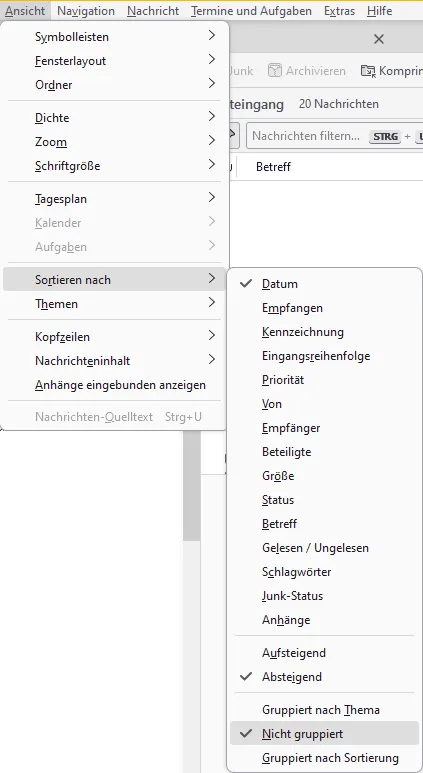The width and height of the screenshot is (423, 773).
Task: Open the Extras menu
Action: click(x=339, y=10)
